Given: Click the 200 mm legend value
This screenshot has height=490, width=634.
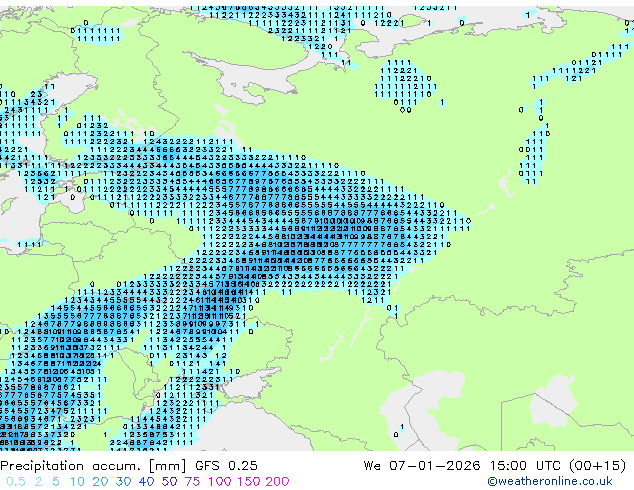Looking at the screenshot, I should (277, 482).
